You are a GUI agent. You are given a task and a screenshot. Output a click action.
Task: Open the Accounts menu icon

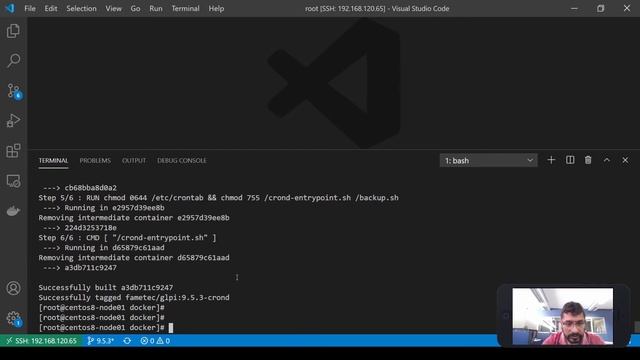[x=13, y=288]
